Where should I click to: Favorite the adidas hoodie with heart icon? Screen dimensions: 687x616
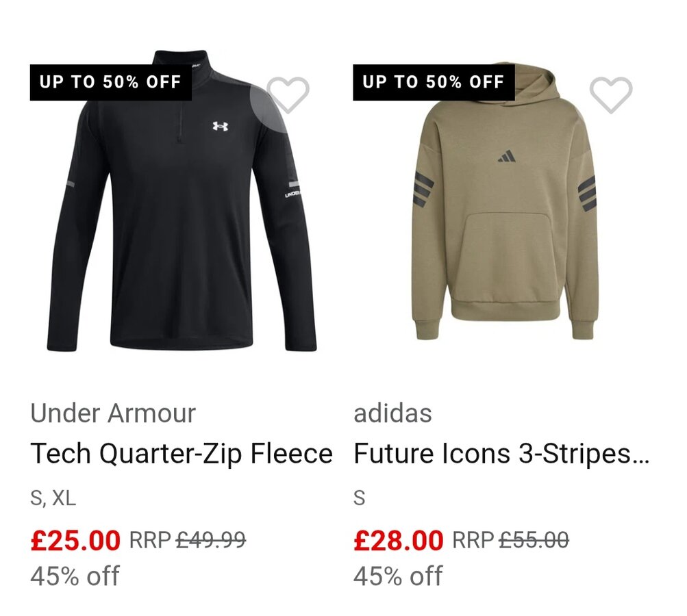click(611, 94)
